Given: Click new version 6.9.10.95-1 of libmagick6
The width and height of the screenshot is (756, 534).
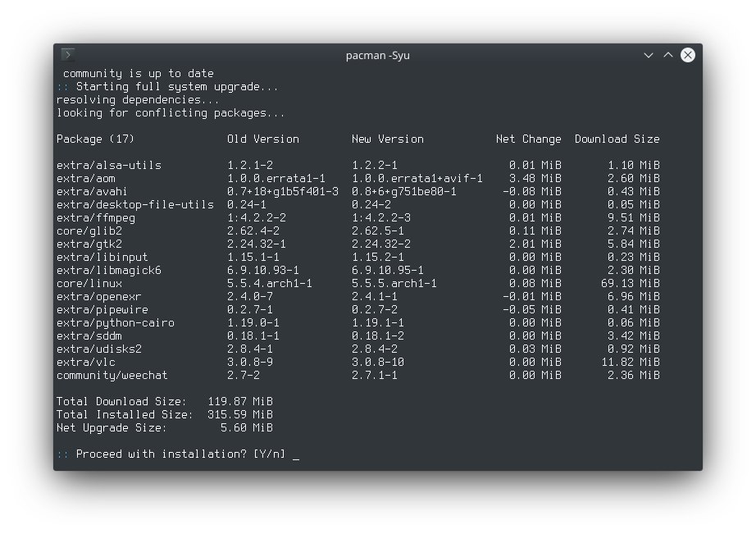Looking at the screenshot, I should pyautogui.click(x=388, y=270).
